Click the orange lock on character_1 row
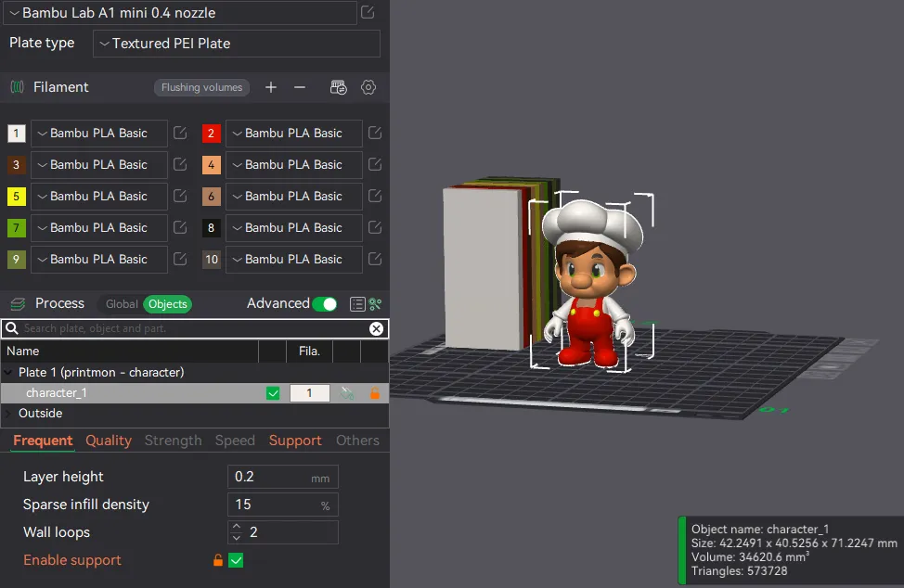Viewport: 904px width, 588px height. (375, 393)
